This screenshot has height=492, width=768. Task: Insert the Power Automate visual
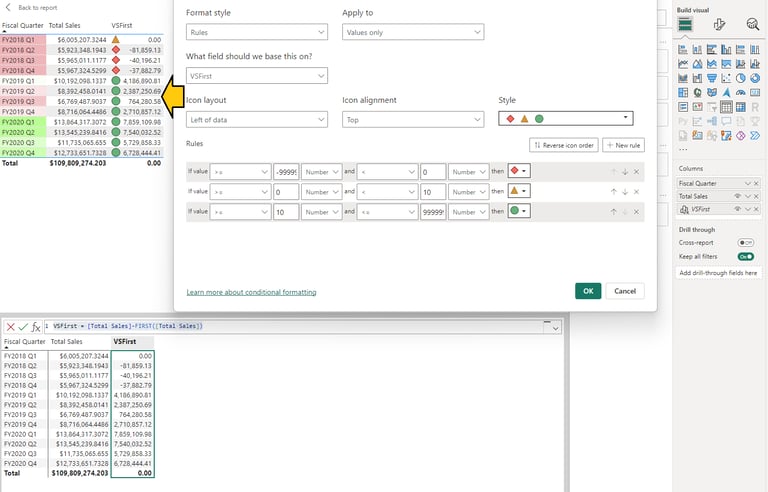pos(755,135)
